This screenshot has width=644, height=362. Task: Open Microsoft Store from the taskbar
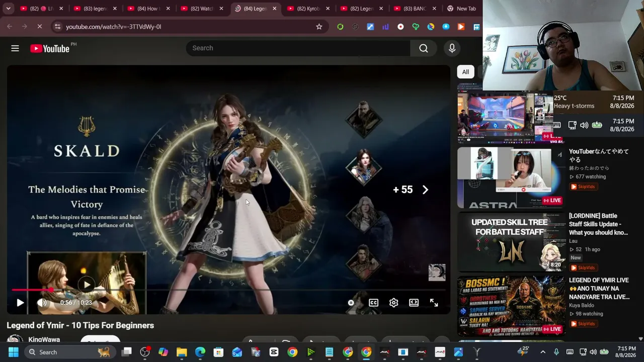[218, 352]
